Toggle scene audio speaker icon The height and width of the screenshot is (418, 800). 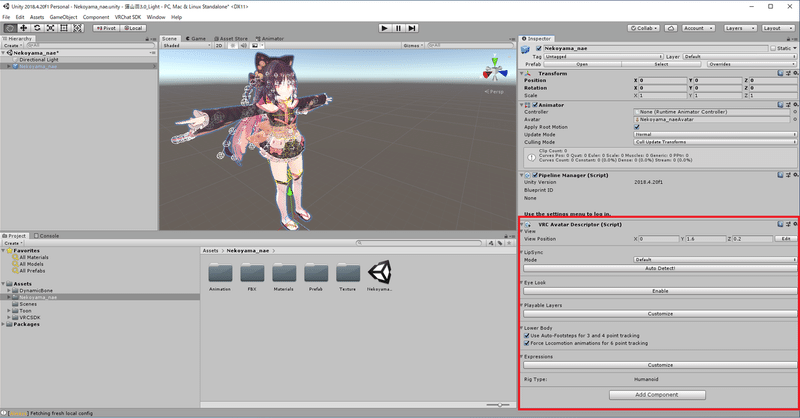(243, 45)
